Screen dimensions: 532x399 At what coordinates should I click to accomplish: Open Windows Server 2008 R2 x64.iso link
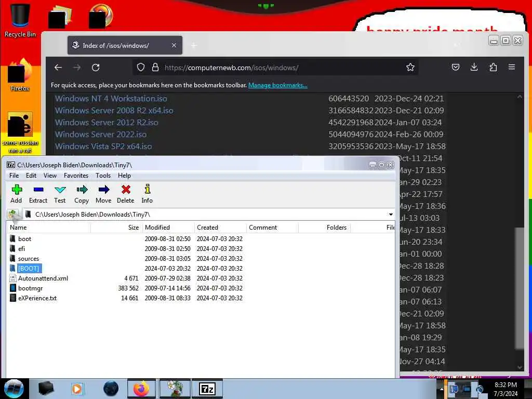(114, 110)
